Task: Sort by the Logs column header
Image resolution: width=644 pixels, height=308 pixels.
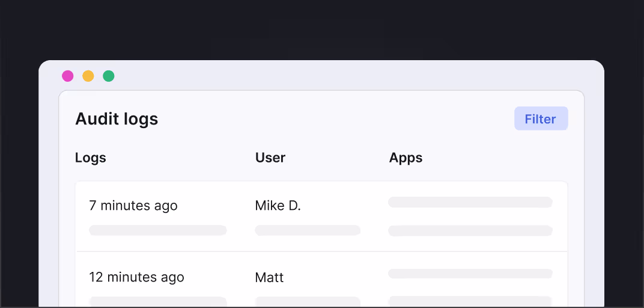Action: (91, 158)
